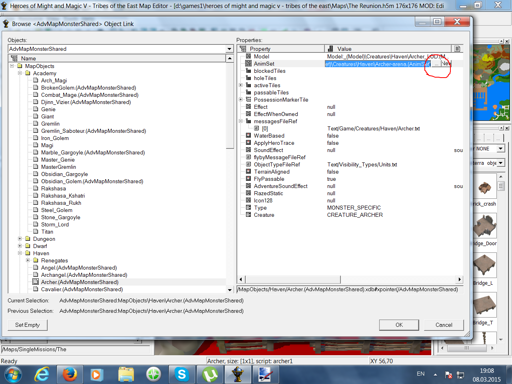Screen dimensions: 512x384
Task: Click the Name column header
Action: pos(117,58)
